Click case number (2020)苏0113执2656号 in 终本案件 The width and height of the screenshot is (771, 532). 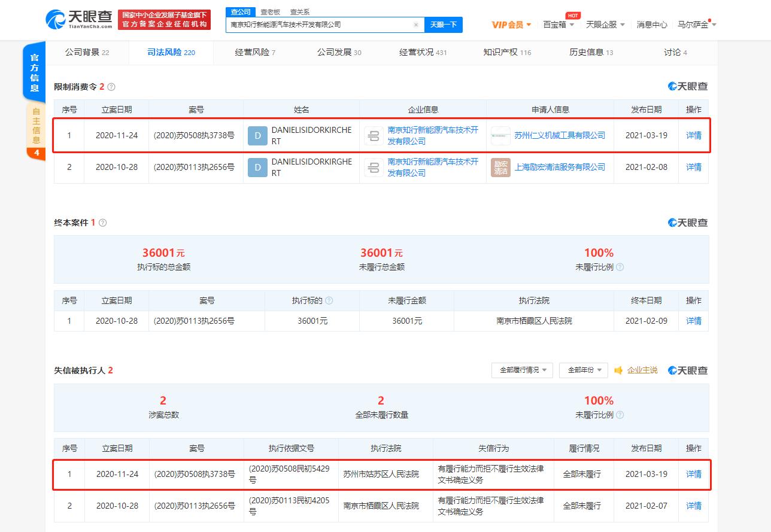point(194,321)
